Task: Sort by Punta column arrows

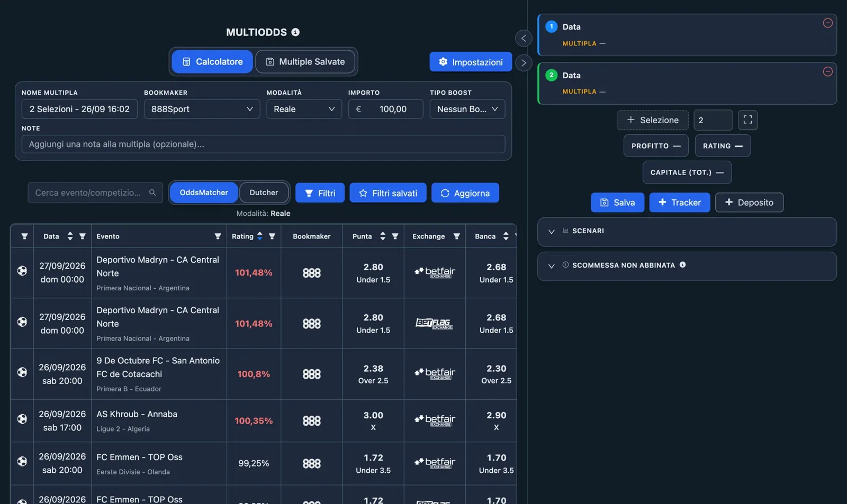Action: pyautogui.click(x=383, y=236)
